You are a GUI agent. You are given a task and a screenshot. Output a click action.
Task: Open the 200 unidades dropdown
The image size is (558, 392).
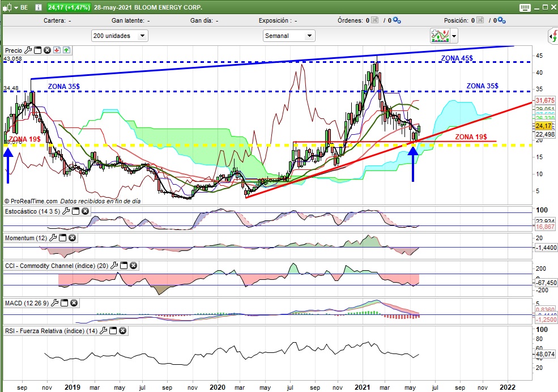pyautogui.click(x=120, y=36)
